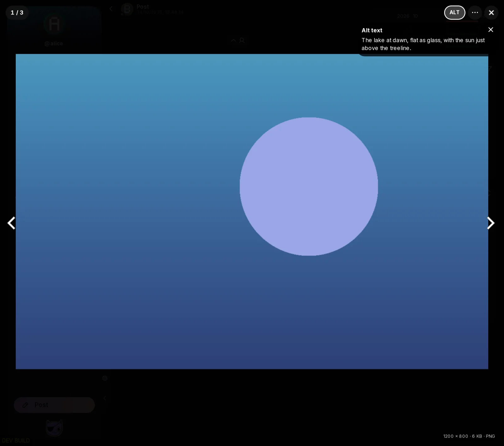Image resolution: width=504 pixels, height=446 pixels.
Task: Click the lake at dawn image
Action: (x=252, y=211)
